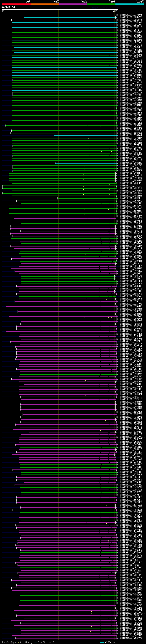
Task: Select hit label UniRef100_Q941N1
Action: 131,75
